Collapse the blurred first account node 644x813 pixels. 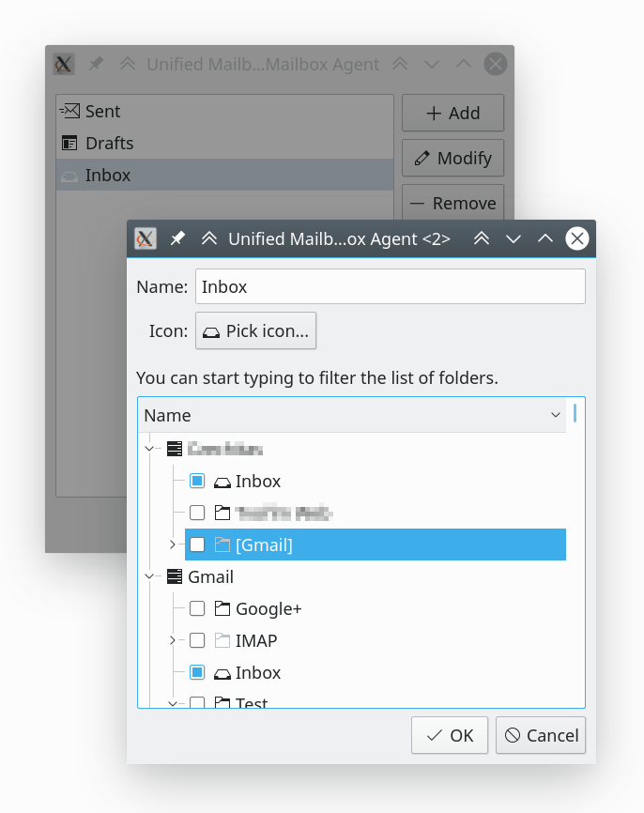pos(149,449)
